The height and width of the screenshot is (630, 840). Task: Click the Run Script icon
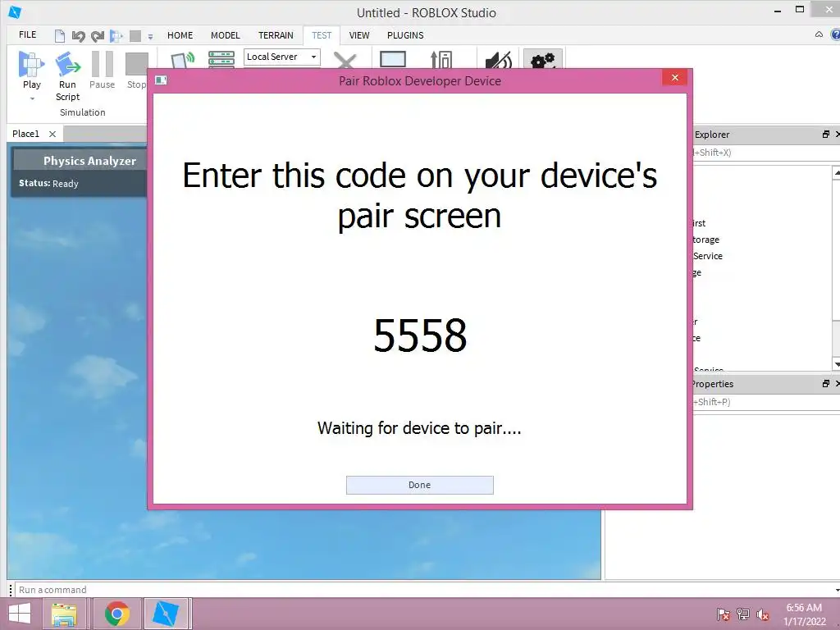pos(67,64)
